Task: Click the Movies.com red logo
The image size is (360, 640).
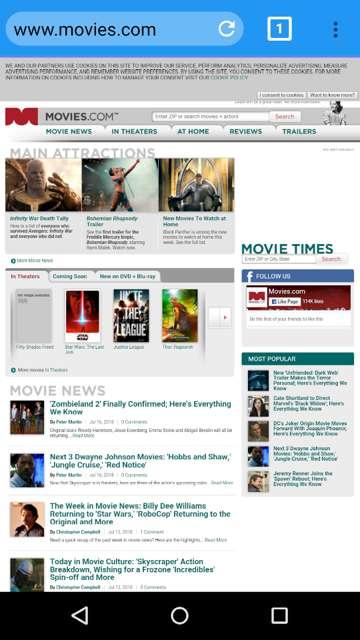Action: pyautogui.click(x=22, y=116)
